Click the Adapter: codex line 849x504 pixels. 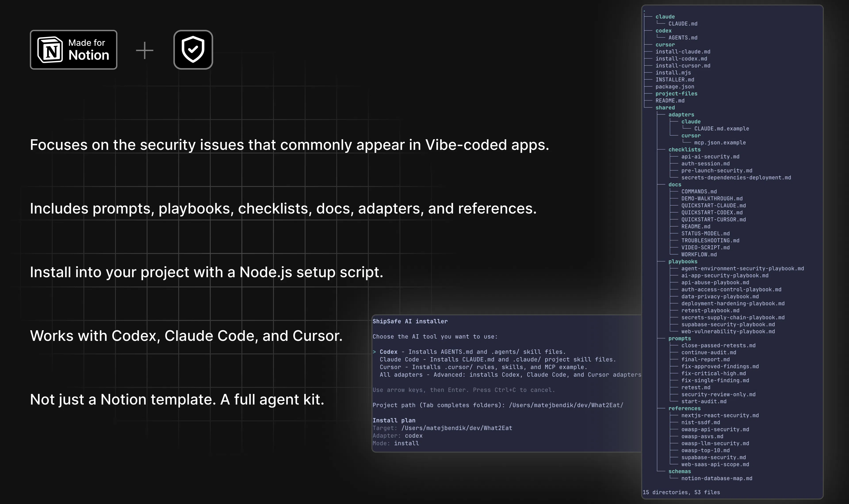point(398,436)
